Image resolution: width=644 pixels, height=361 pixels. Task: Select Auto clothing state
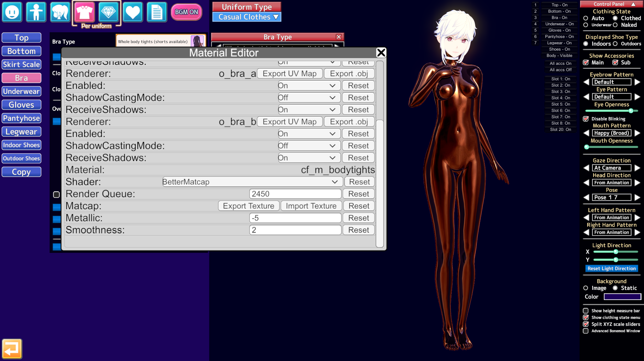click(586, 18)
